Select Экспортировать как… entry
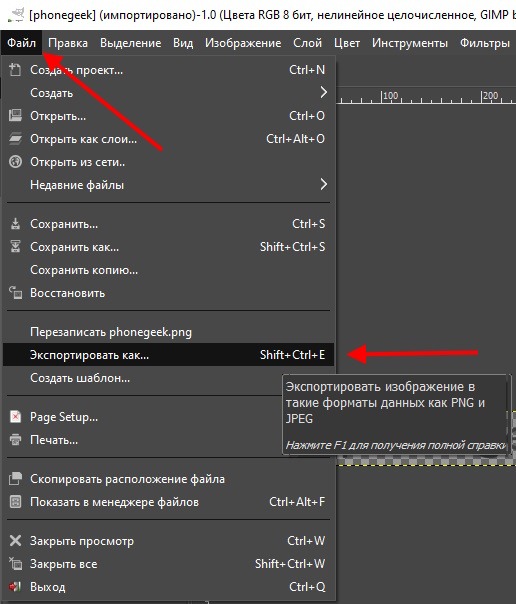516x604 pixels. tap(168, 354)
